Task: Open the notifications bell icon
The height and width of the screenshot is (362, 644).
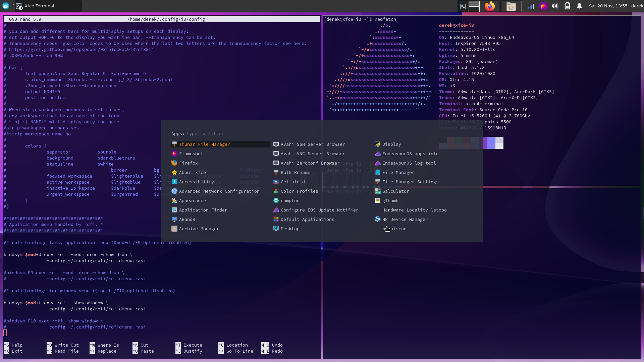Action: click(x=579, y=6)
